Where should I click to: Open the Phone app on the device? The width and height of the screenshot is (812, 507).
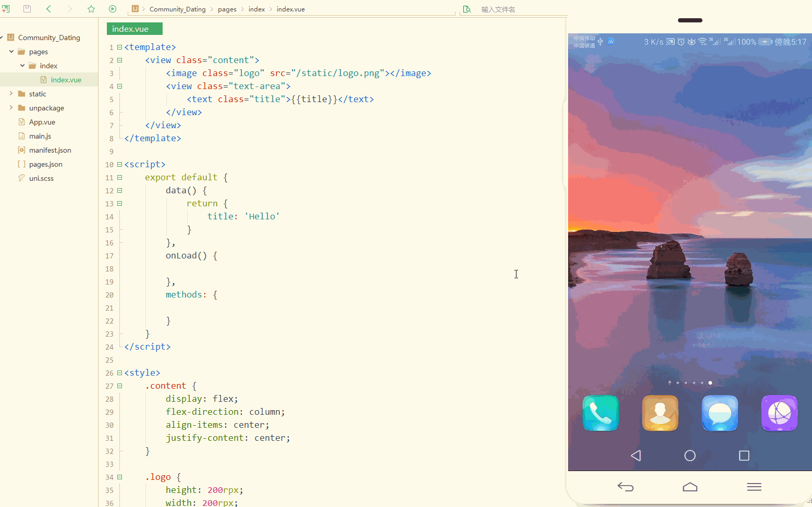click(600, 413)
